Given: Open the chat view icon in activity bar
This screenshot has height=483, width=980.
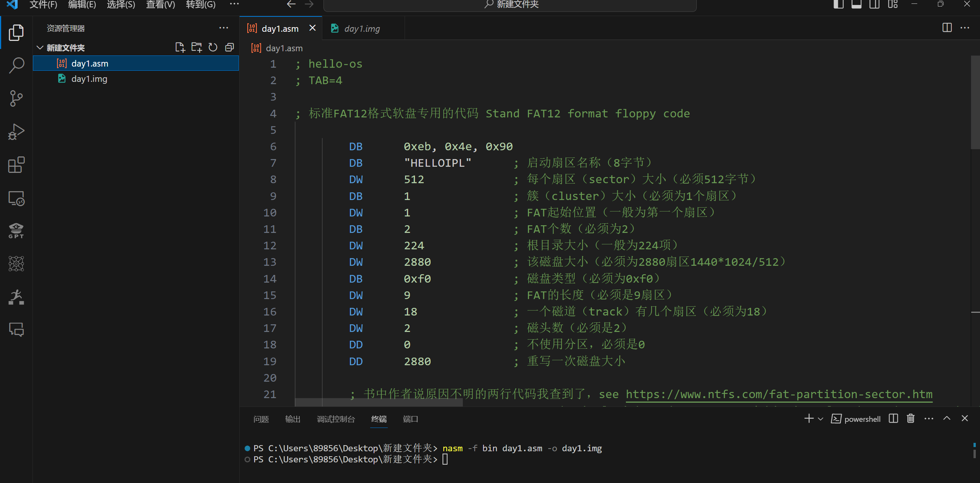Looking at the screenshot, I should click(x=16, y=330).
